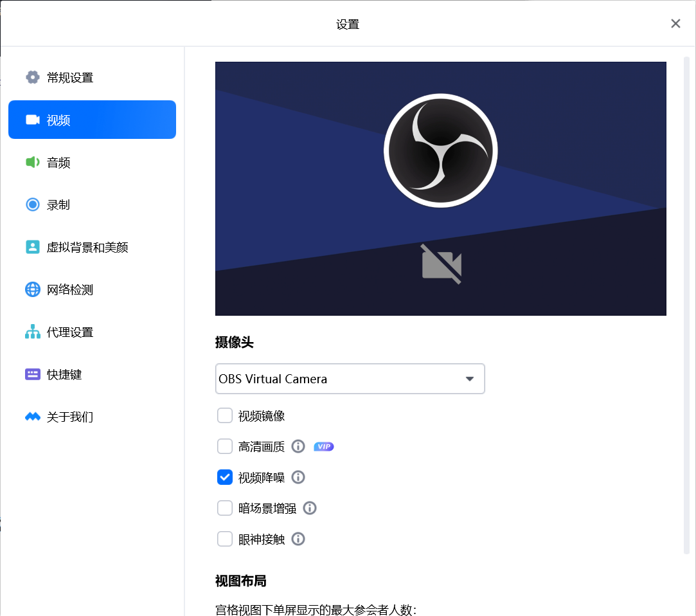Click the info icon beside 暗场景增强

(309, 508)
